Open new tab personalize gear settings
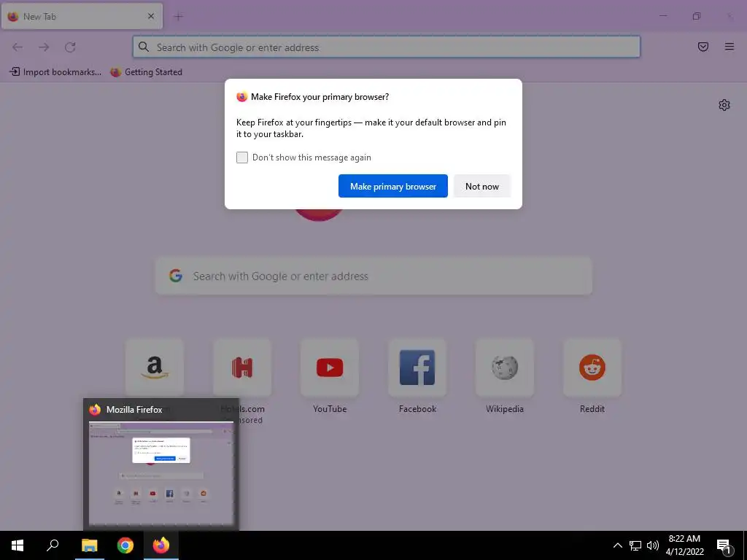747x560 pixels. (x=724, y=105)
